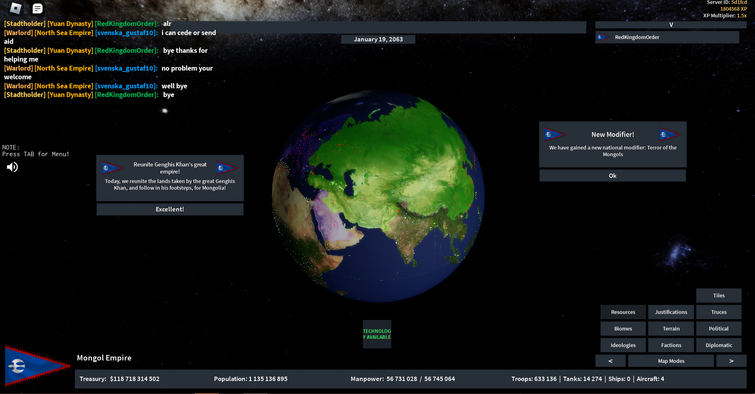Collapse the player list with V arrow
Viewport: 755px width, 394px height.
(671, 25)
